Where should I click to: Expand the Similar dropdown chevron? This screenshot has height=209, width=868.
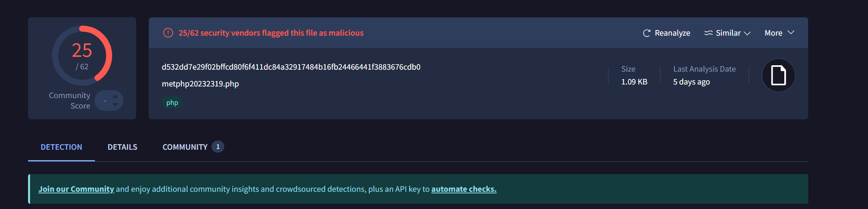tap(747, 33)
